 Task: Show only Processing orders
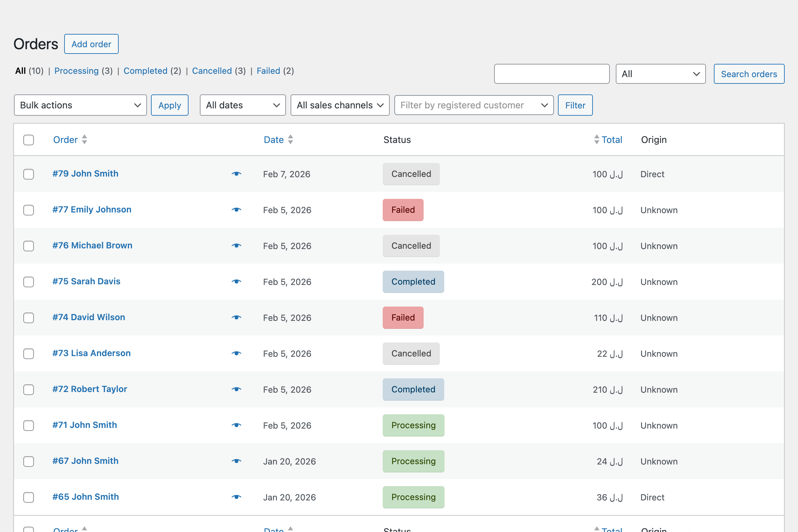tap(77, 71)
